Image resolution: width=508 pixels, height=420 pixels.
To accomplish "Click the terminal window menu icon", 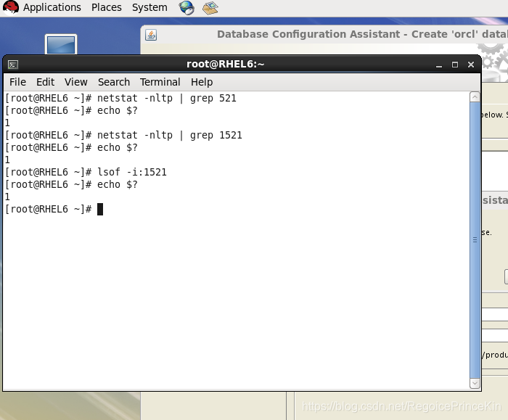I will click(x=13, y=65).
